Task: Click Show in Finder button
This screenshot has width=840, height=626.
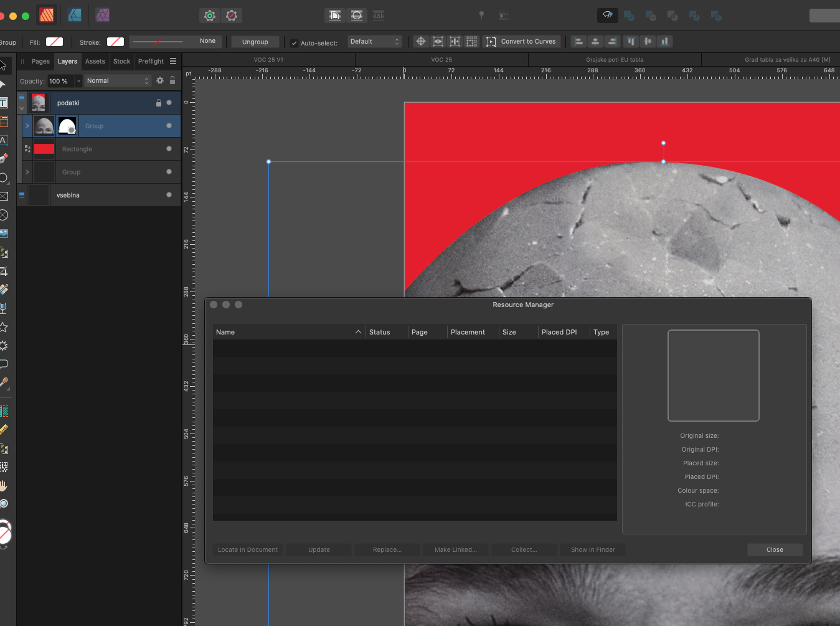Action: 593,549
